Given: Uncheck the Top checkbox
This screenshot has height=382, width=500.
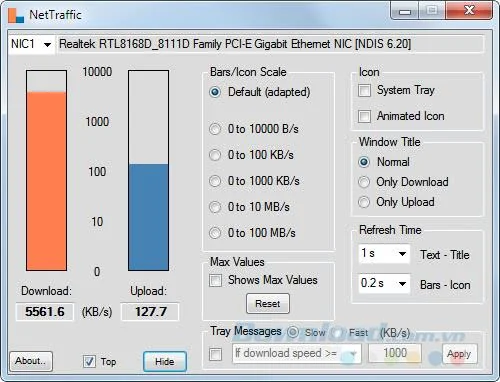Looking at the screenshot, I should point(89,361).
